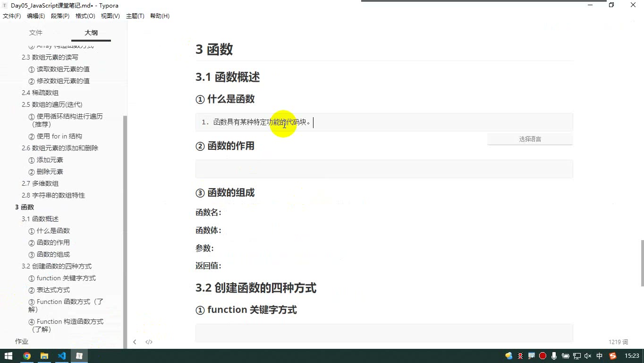
Task: Open the 视图(V) menu
Action: (110, 16)
